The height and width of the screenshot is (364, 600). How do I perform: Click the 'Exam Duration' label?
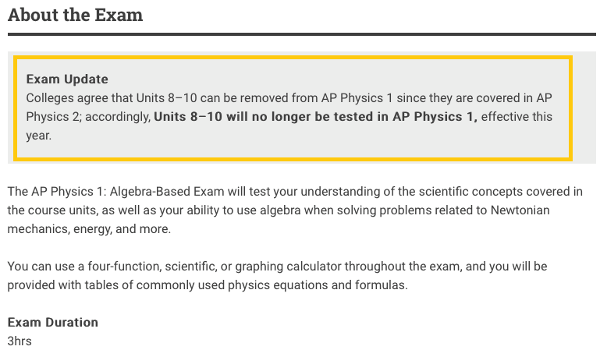pyautogui.click(x=53, y=323)
